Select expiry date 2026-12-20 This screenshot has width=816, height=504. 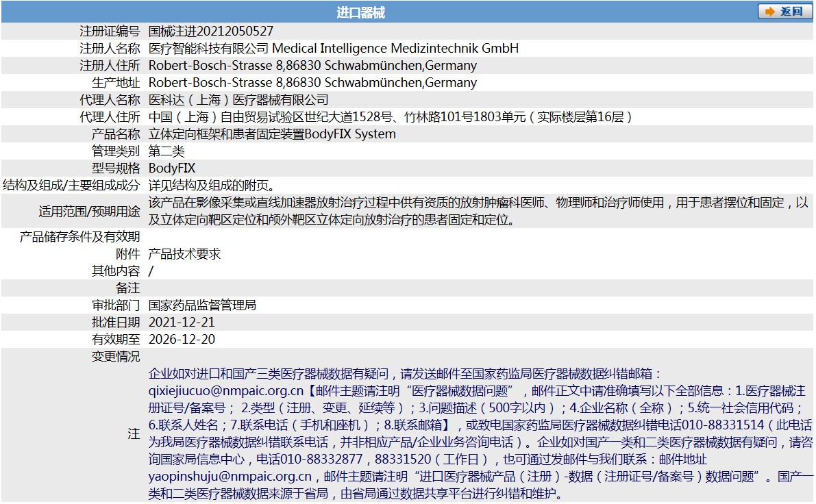click(182, 340)
